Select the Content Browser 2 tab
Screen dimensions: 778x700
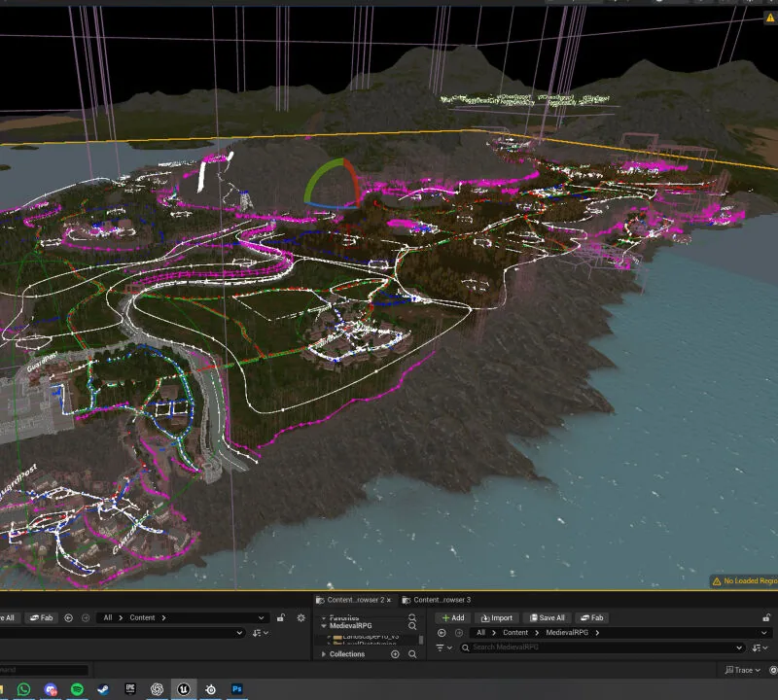point(354,600)
